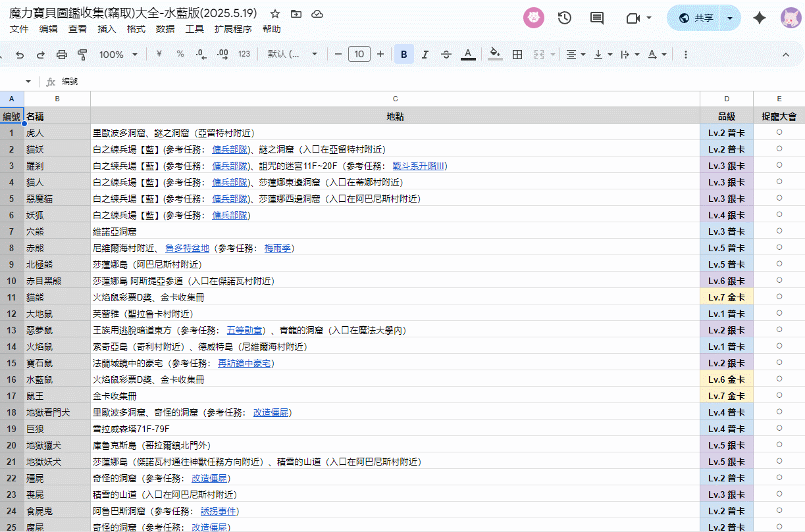
Task: Click the font size field showing 10
Action: click(359, 54)
